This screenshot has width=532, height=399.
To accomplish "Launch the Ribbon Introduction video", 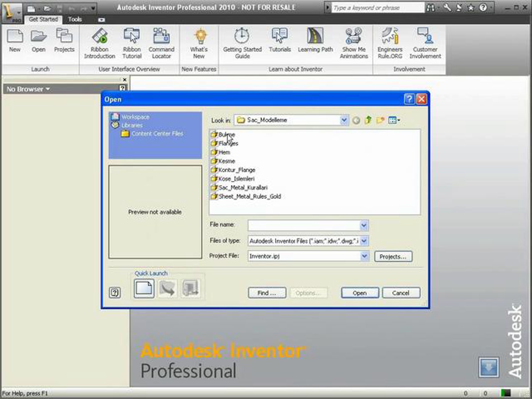I will pyautogui.click(x=100, y=43).
